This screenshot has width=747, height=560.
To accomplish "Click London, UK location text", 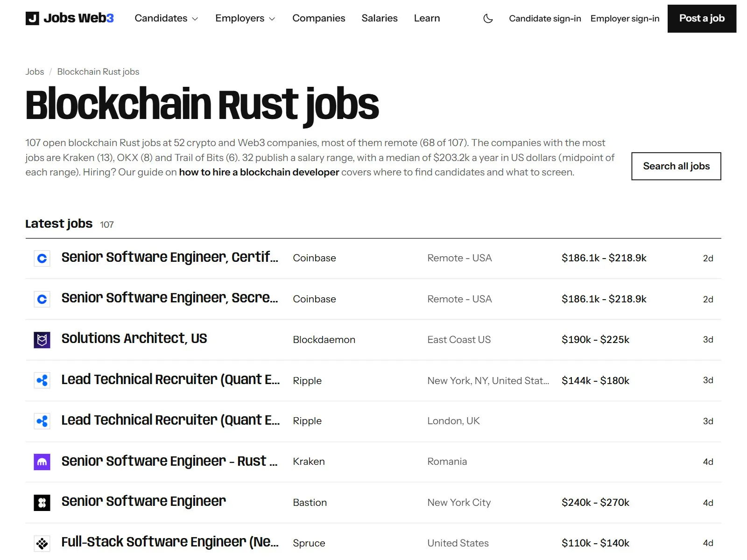I will click(x=453, y=421).
